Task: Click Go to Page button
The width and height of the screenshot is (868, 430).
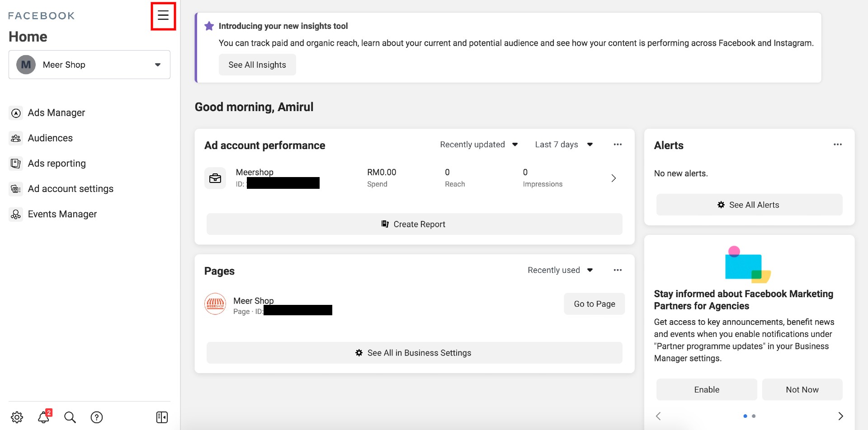Action: click(x=594, y=304)
